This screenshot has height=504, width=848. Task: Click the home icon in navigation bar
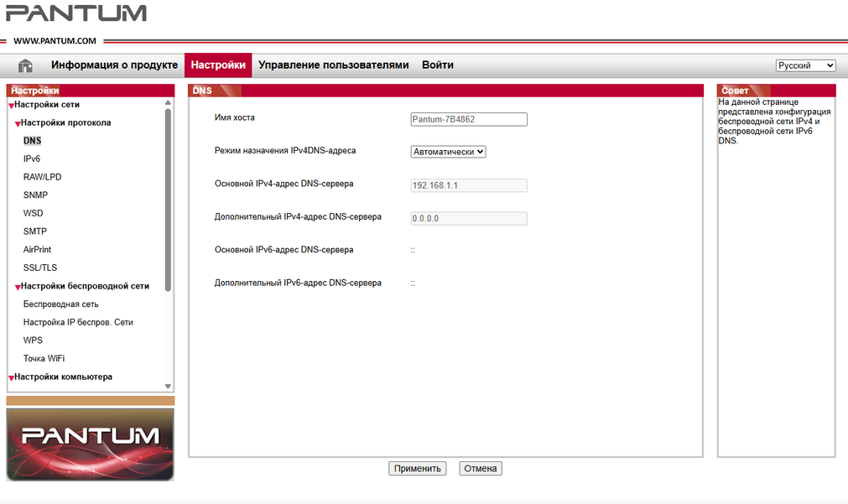click(25, 65)
